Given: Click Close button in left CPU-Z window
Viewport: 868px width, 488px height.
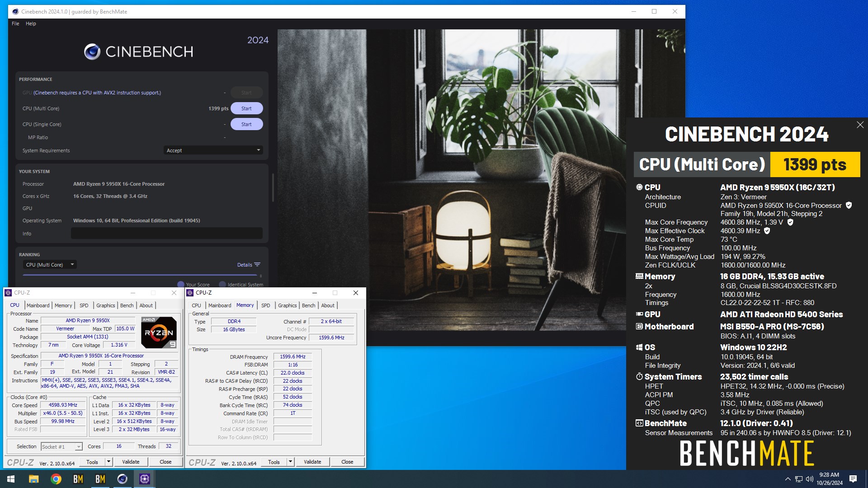Looking at the screenshot, I should coord(165,462).
